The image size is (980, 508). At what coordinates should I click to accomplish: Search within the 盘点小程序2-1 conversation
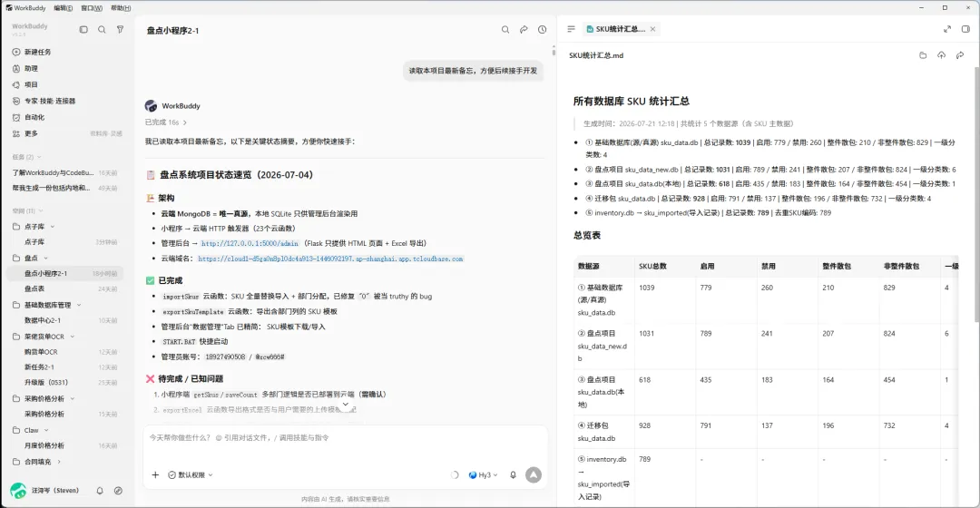pyautogui.click(x=505, y=29)
